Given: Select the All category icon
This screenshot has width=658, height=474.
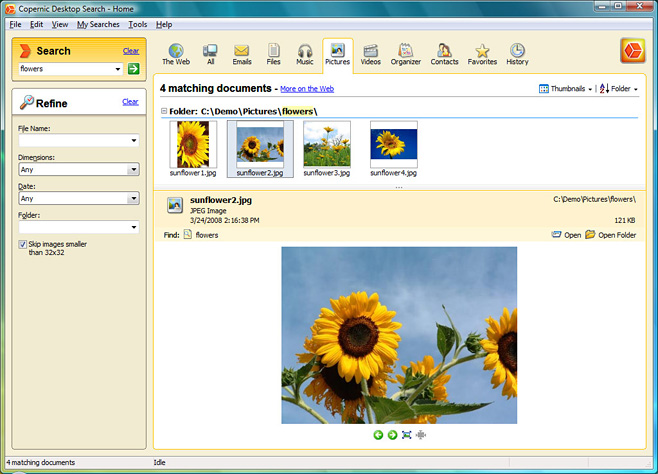Looking at the screenshot, I should pyautogui.click(x=210, y=55).
